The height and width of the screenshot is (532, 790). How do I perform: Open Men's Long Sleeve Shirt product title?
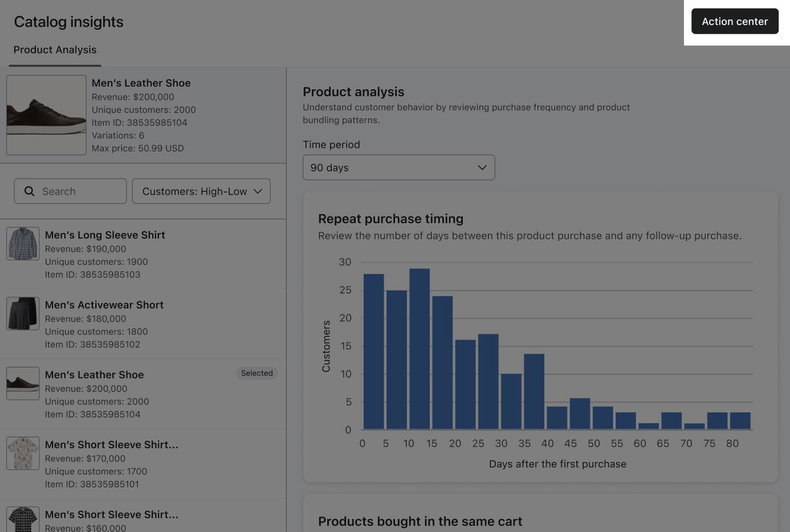click(x=105, y=235)
